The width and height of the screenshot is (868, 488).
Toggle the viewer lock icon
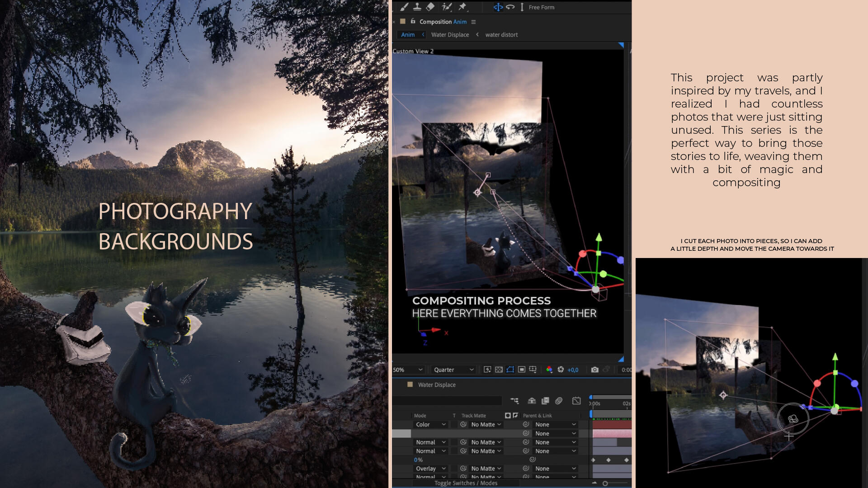[413, 21]
